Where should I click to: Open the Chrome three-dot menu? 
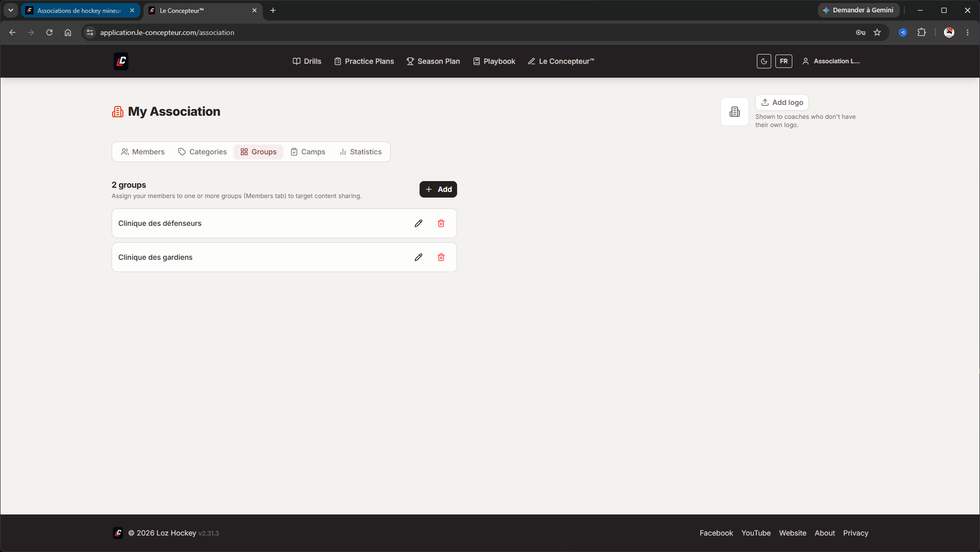[x=968, y=32]
